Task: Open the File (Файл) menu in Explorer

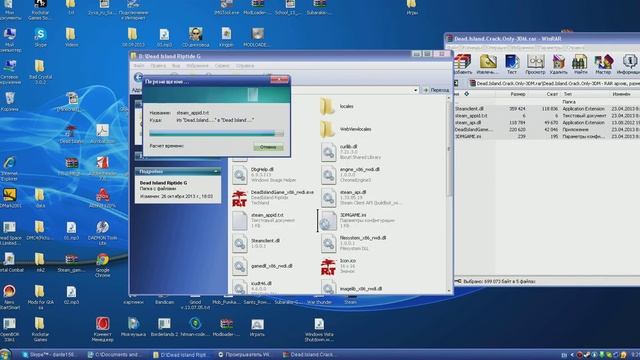Action: [138, 66]
